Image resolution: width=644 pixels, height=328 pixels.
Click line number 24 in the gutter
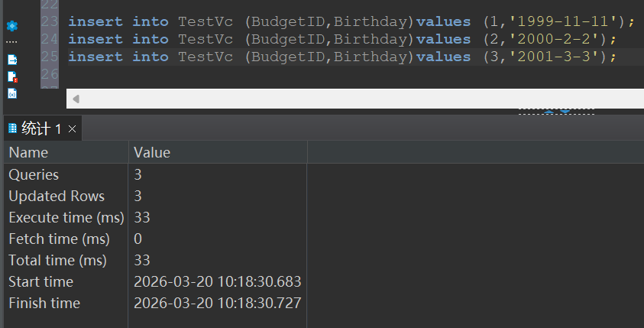pos(50,39)
